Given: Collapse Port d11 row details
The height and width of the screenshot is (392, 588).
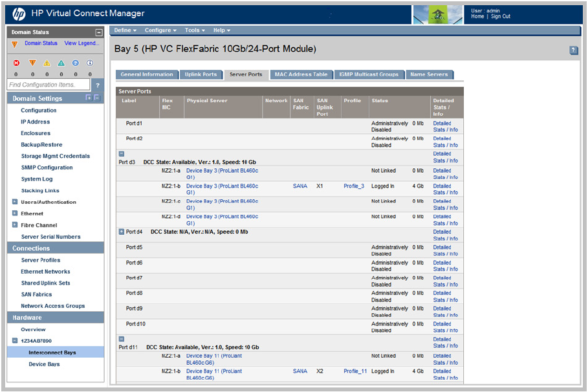Looking at the screenshot, I should (122, 339).
